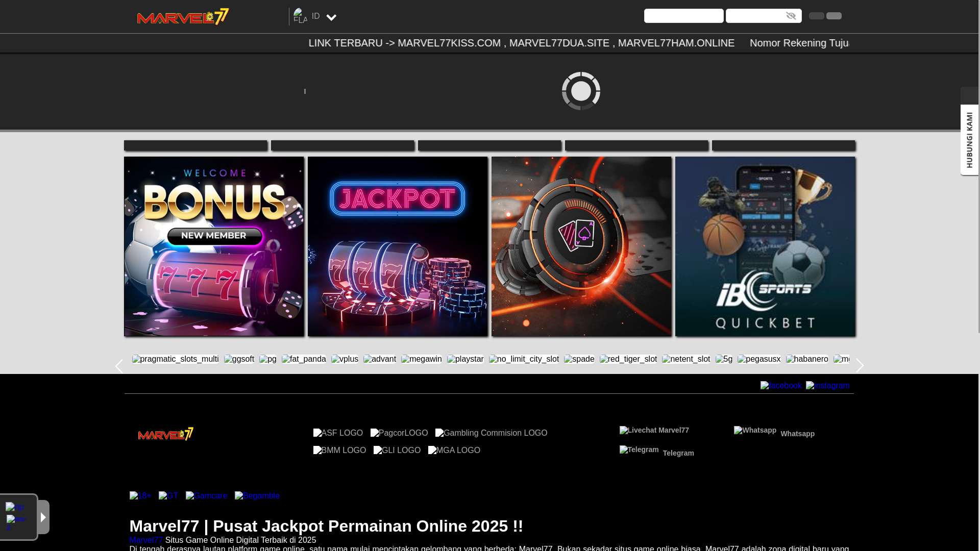
Task: Open the Jackpot slots banner
Action: tap(398, 246)
